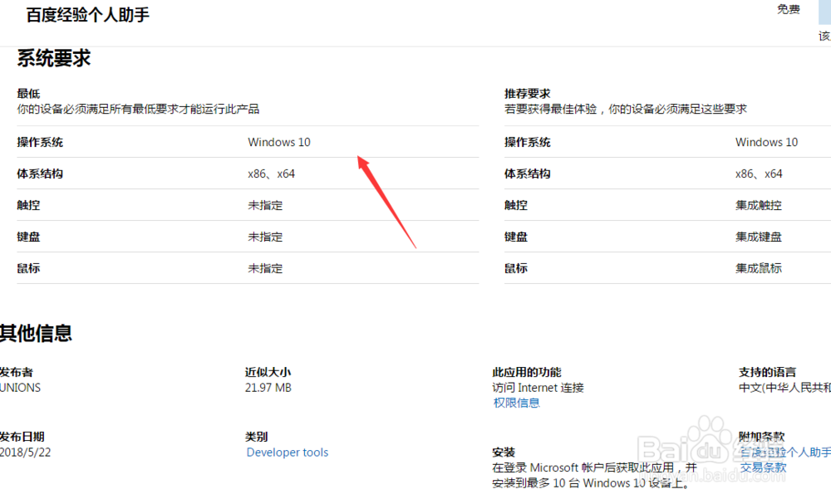Open the 权限信息 permissions link
Image resolution: width=831 pixels, height=504 pixels.
(x=516, y=403)
